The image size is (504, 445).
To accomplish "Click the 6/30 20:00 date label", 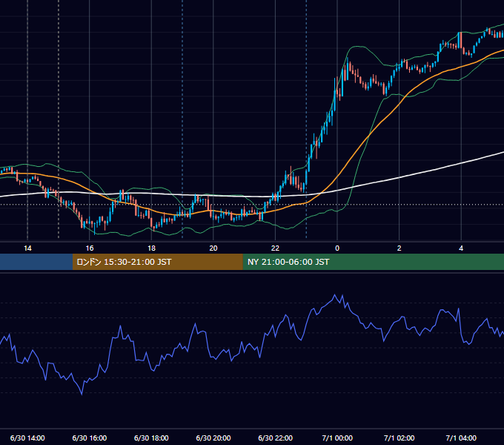I will pos(213,438).
